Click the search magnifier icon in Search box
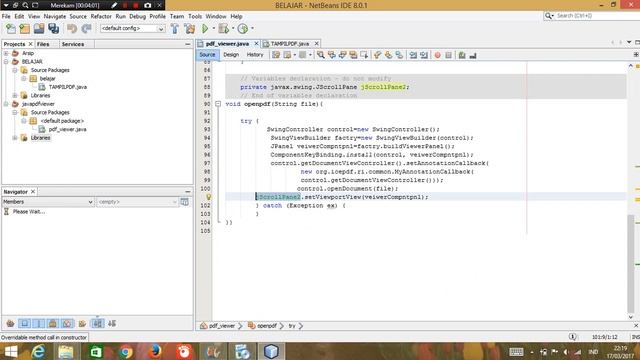This screenshot has height=360, width=640. click(549, 16)
